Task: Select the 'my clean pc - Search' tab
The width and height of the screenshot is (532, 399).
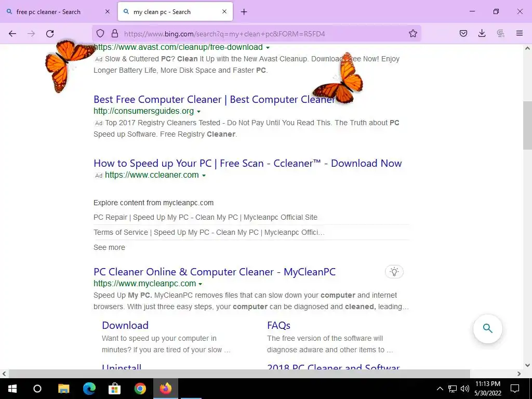Action: pyautogui.click(x=175, y=12)
